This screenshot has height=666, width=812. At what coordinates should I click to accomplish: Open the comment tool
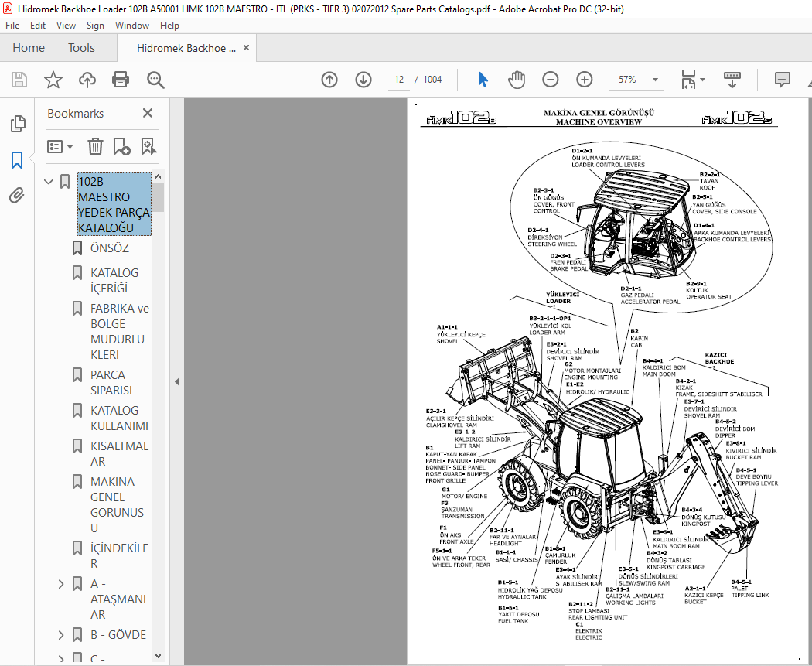point(782,80)
